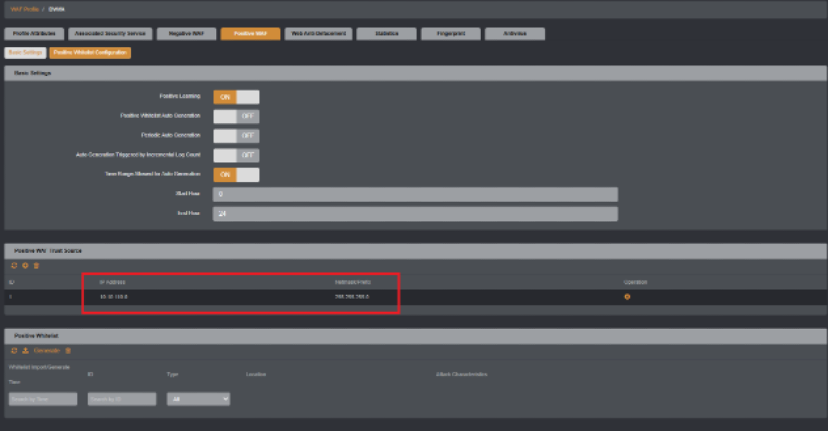Enable Positive Whitelist Auto Generation toggle
This screenshot has height=432, width=828.
tap(236, 116)
